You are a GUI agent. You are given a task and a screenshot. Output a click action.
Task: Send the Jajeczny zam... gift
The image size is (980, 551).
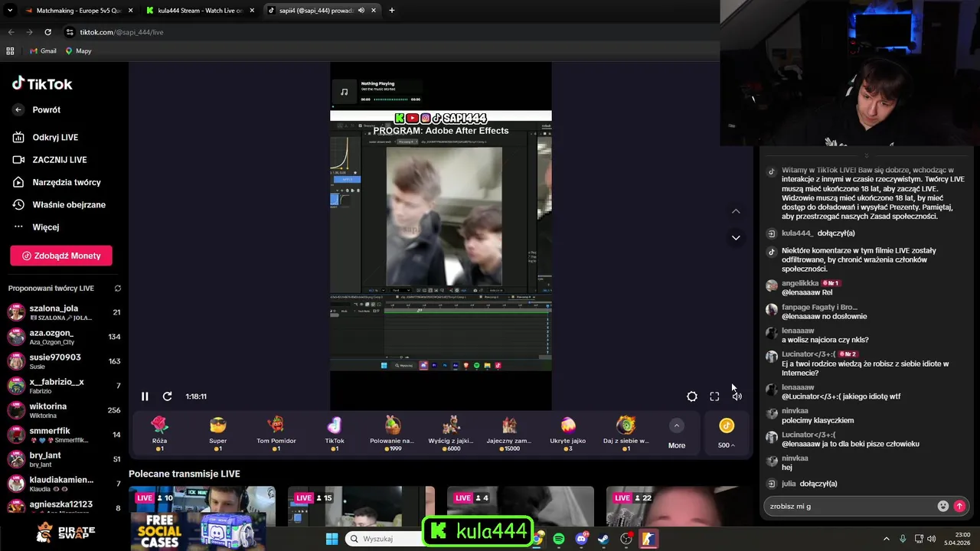point(509,434)
